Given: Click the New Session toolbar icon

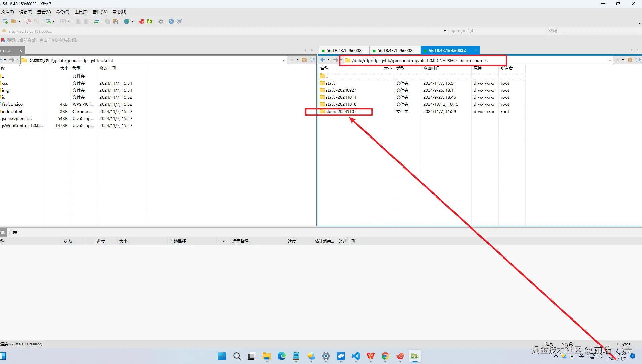Looking at the screenshot, I should (5, 21).
